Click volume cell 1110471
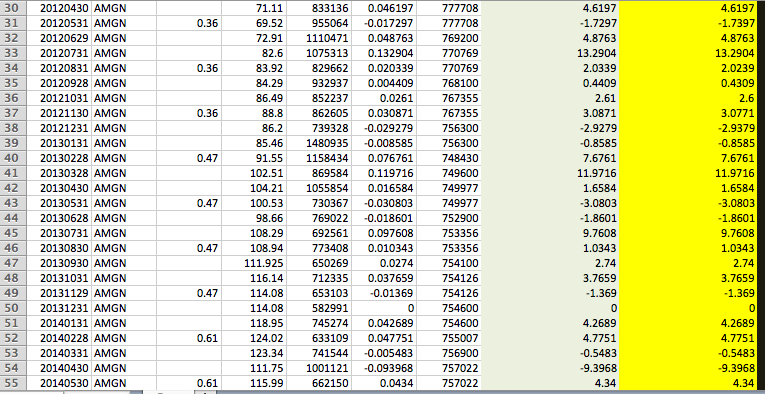Image resolution: width=765 pixels, height=394 pixels. click(x=319, y=38)
